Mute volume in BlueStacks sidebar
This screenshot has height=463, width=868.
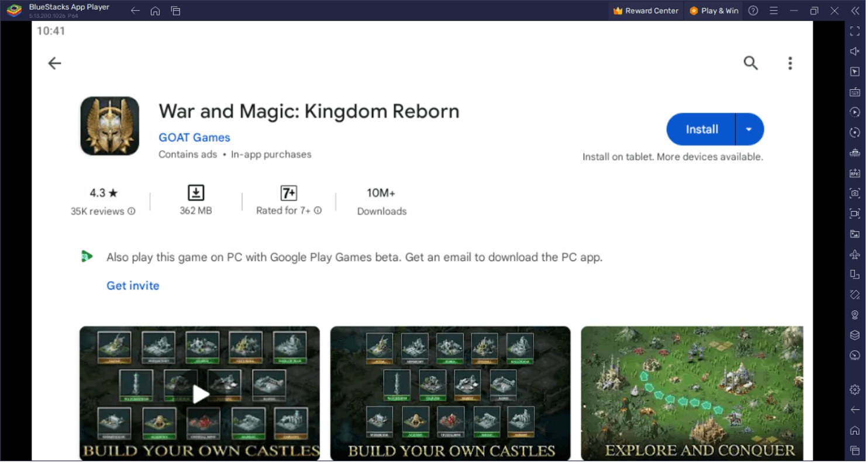coord(855,51)
